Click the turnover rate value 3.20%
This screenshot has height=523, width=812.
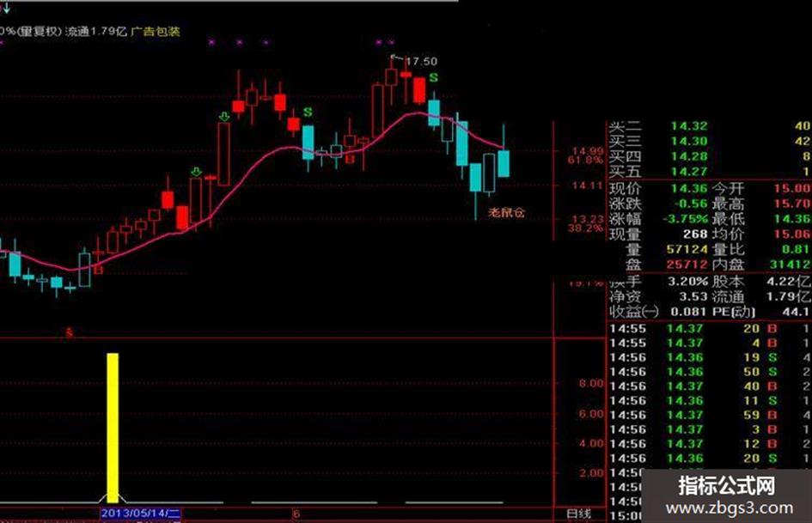[x=687, y=281]
